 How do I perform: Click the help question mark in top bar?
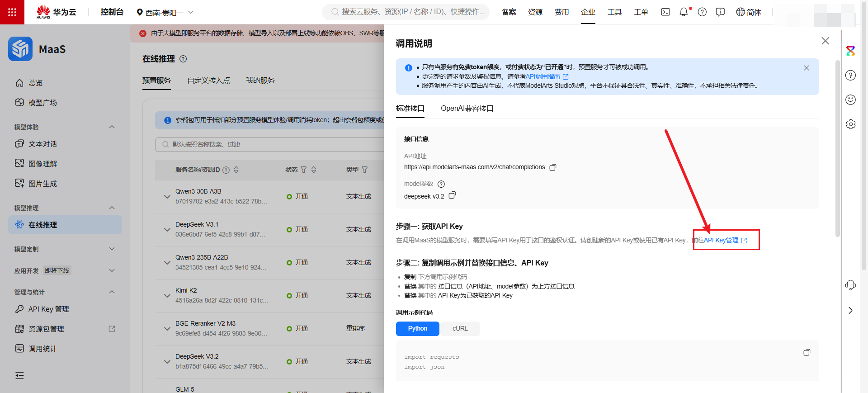click(702, 12)
